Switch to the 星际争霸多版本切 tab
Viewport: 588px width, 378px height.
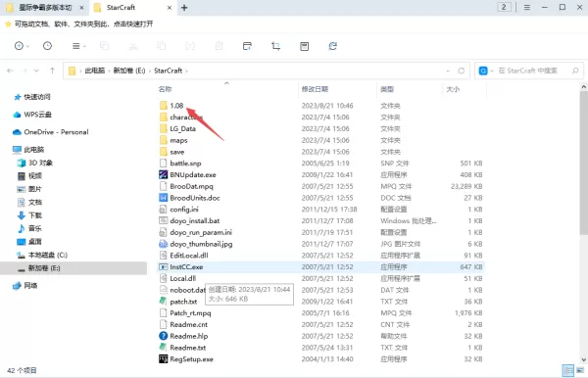[45, 8]
